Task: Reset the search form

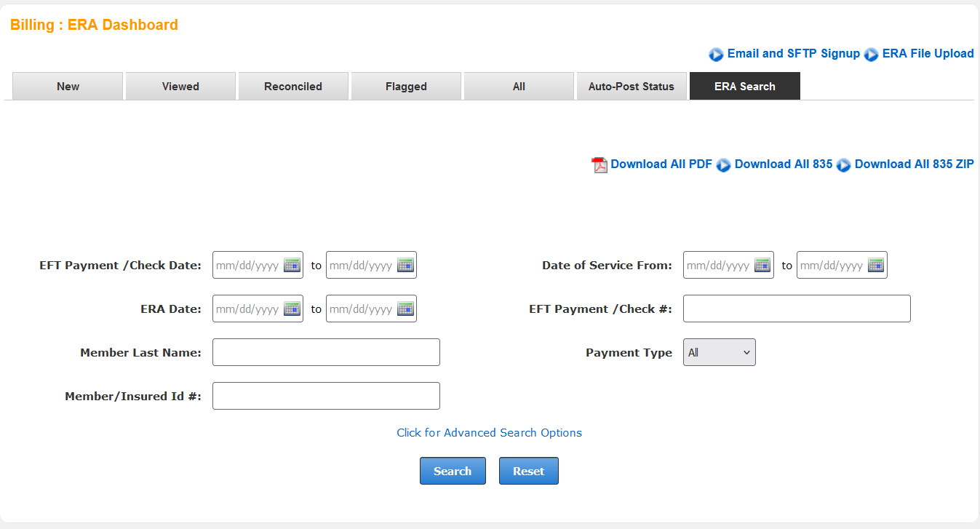Action: 528,472
